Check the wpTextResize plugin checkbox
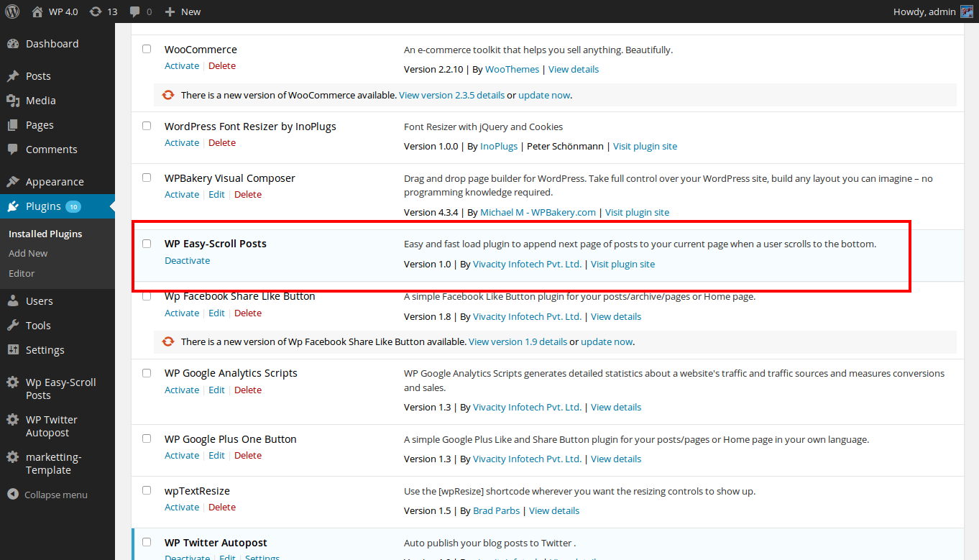The width and height of the screenshot is (979, 560). [147, 490]
